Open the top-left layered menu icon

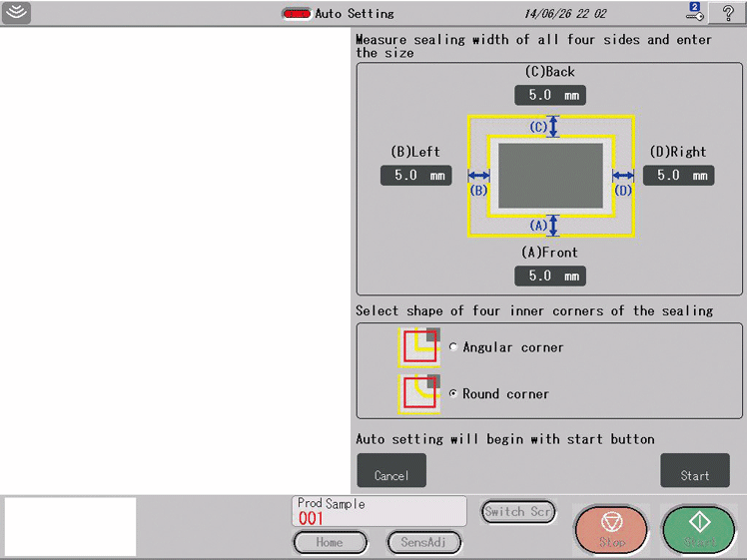(x=17, y=12)
